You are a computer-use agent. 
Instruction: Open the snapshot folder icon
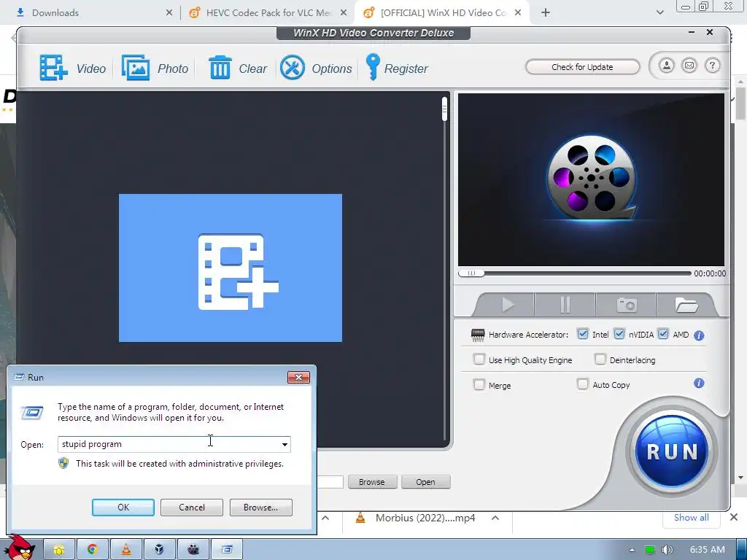686,305
